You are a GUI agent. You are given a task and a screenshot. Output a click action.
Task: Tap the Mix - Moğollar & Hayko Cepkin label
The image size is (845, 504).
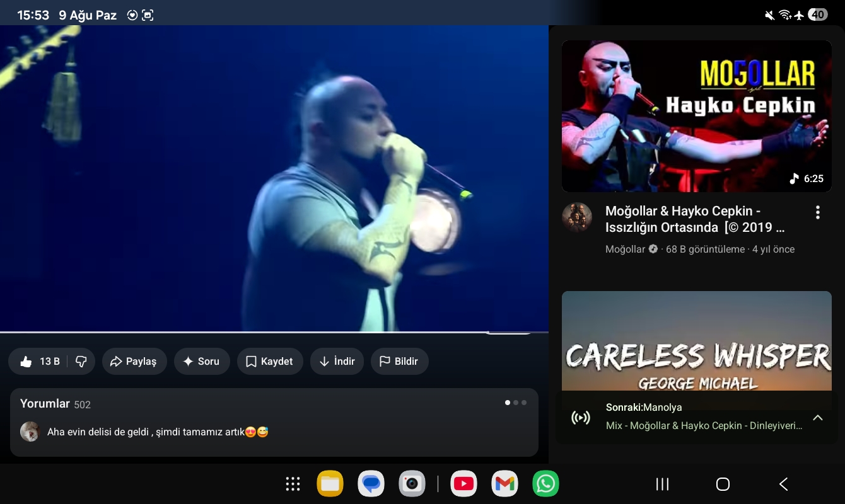[x=704, y=426]
